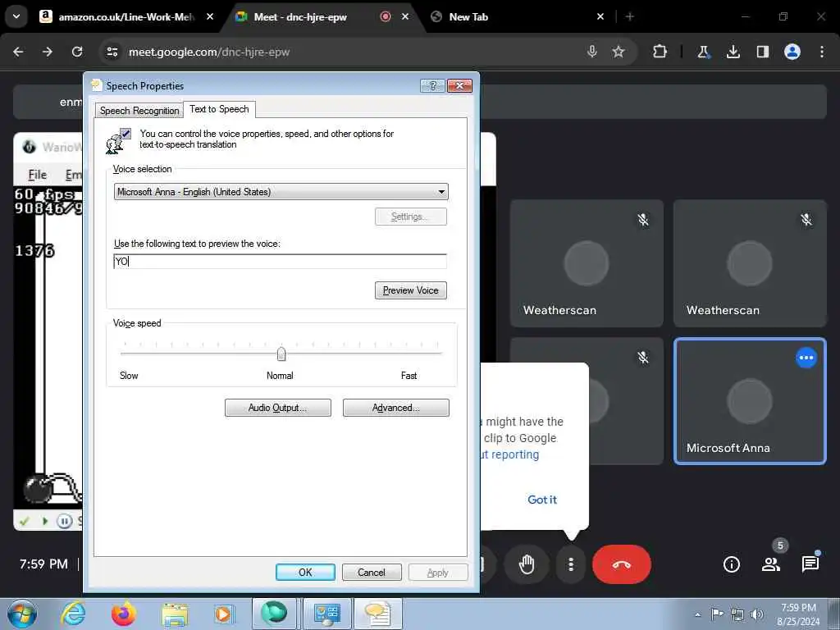Click the second Weatherscan participant tile

coord(750,263)
